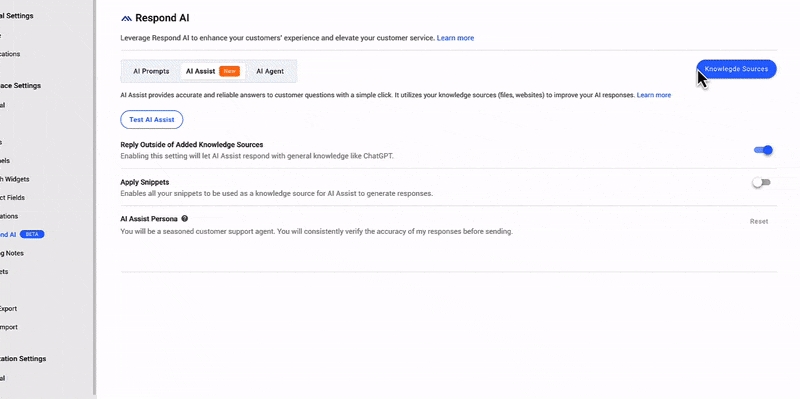The image size is (800, 399).
Task: Select Contact Fields in the sidebar
Action: click(12, 197)
